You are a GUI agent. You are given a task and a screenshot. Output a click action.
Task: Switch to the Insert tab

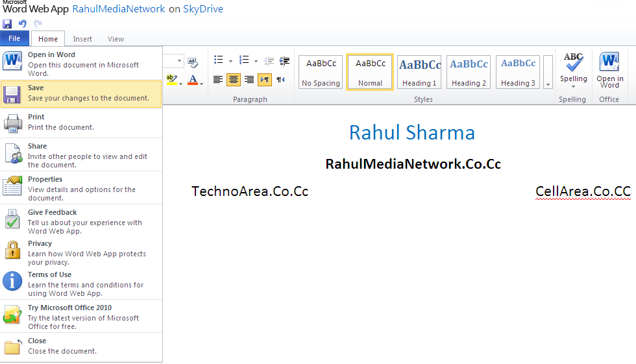tap(82, 39)
